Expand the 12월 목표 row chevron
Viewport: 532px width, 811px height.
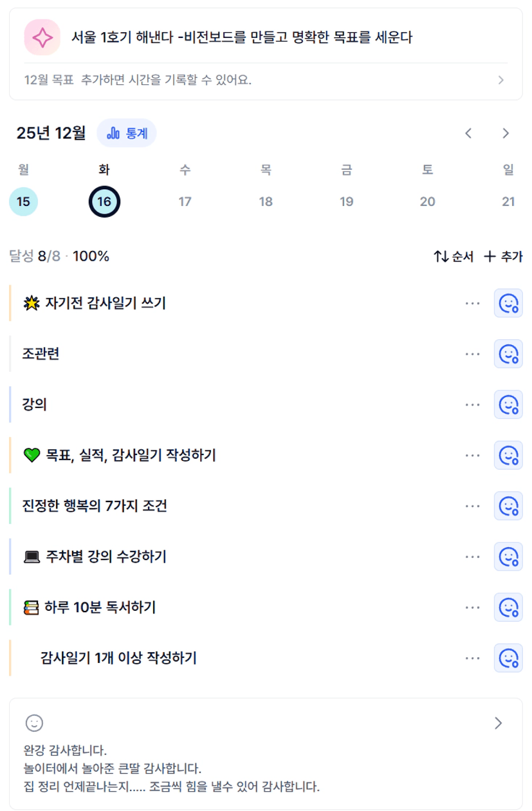[x=501, y=80]
